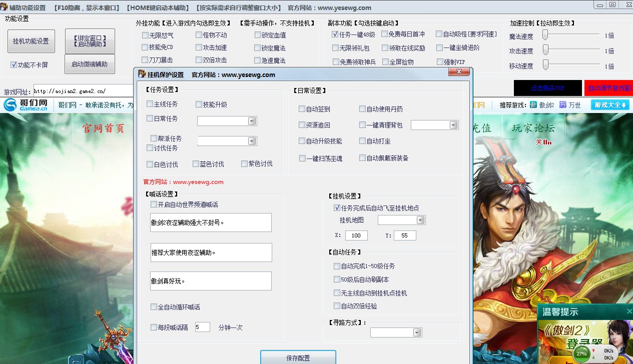Click the 移动速度 slider handle

pos(546,64)
